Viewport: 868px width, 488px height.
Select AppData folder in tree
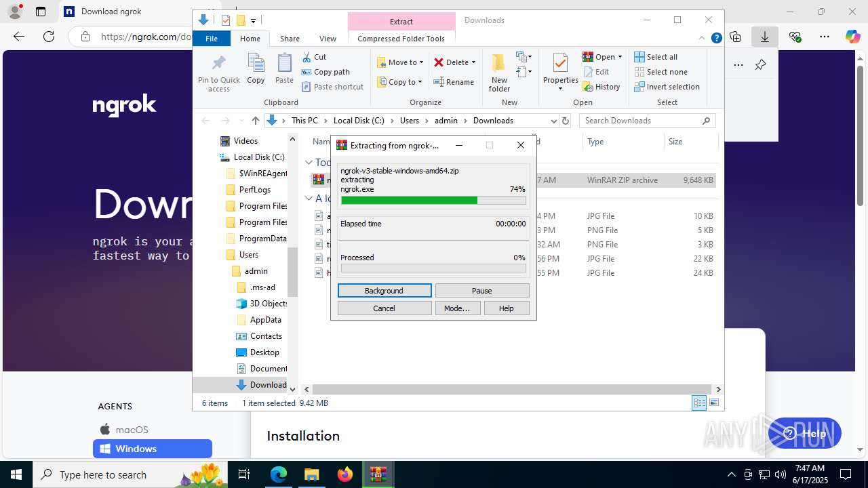pos(265,320)
